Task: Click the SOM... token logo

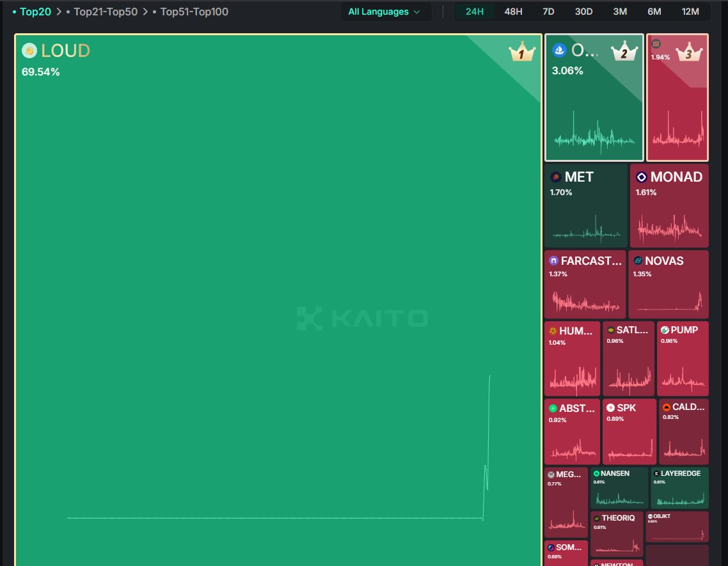Action: pos(551,547)
